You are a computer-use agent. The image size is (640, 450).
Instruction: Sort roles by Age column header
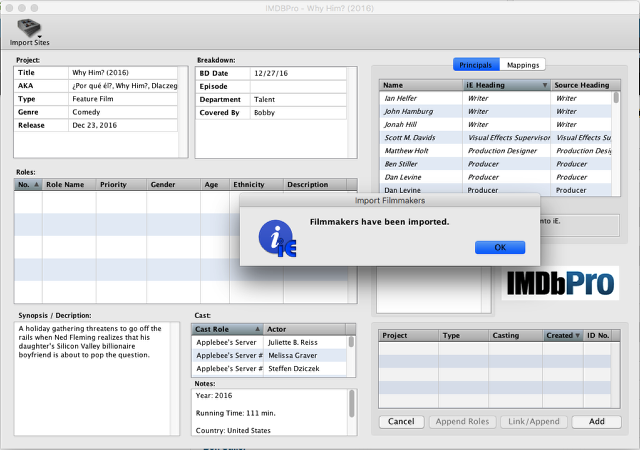tap(215, 185)
